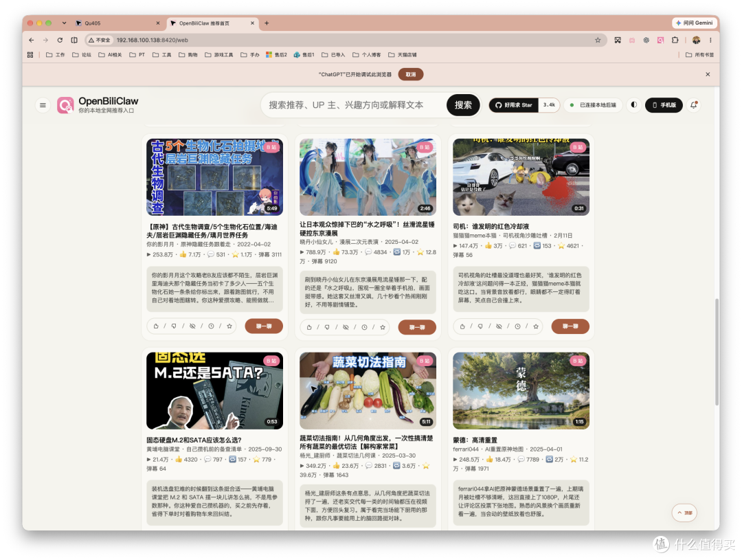This screenshot has width=742, height=560.
Task: Click the page vertical scrollbar
Action: (x=717, y=352)
